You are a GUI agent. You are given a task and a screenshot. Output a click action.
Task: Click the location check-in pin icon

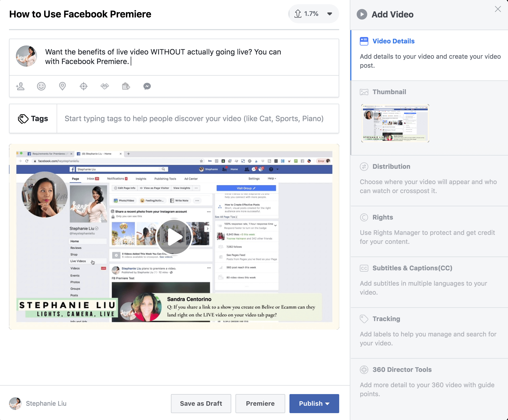(x=62, y=86)
